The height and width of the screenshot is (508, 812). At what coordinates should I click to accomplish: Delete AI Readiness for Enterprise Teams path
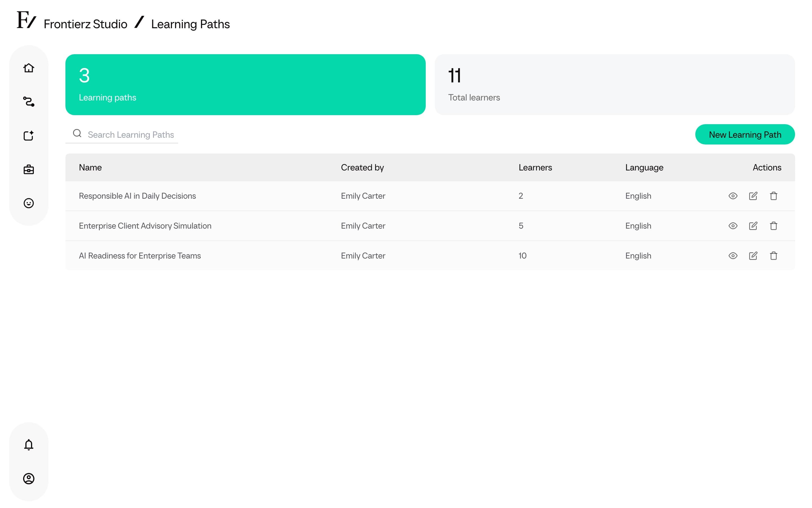coord(773,256)
